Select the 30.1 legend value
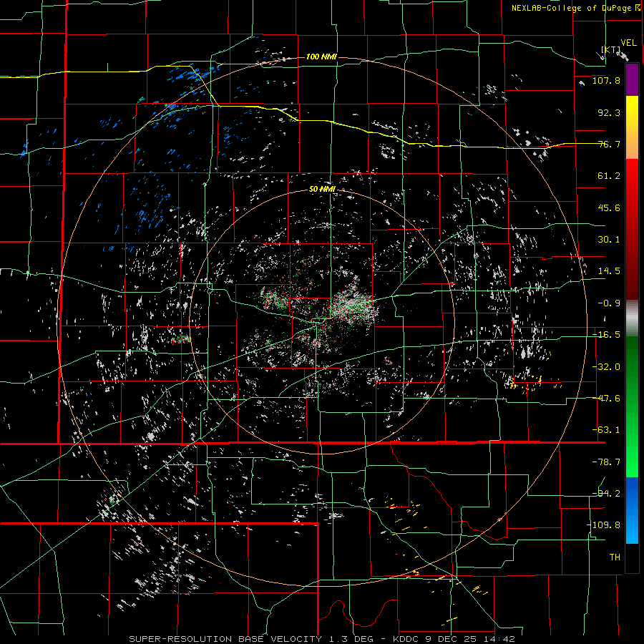644x644 pixels. tap(609, 240)
